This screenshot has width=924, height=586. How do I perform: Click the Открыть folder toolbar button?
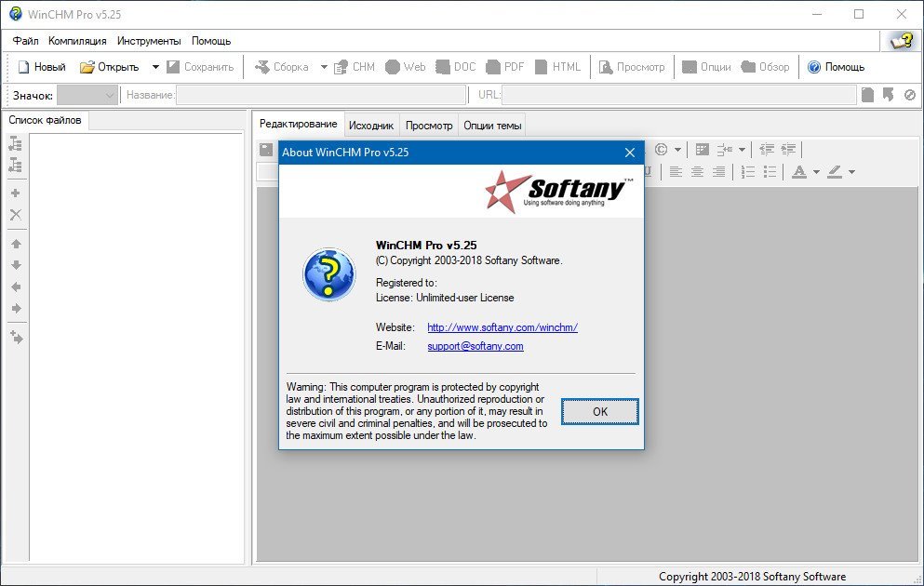(110, 67)
